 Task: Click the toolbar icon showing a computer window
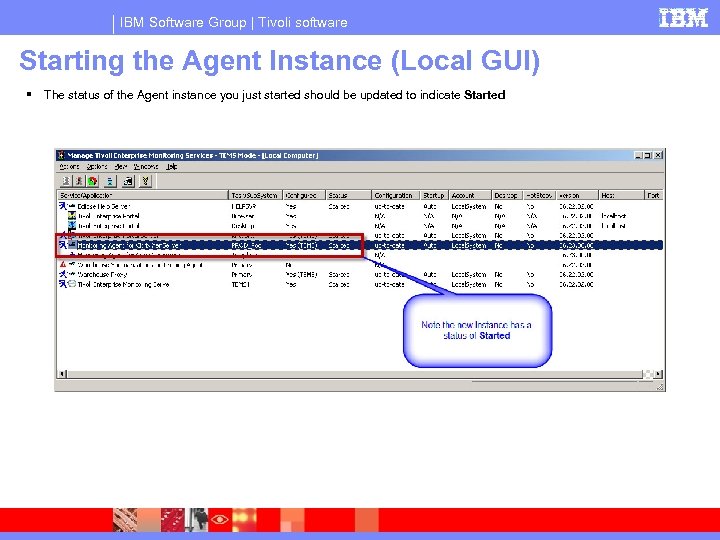click(128, 181)
